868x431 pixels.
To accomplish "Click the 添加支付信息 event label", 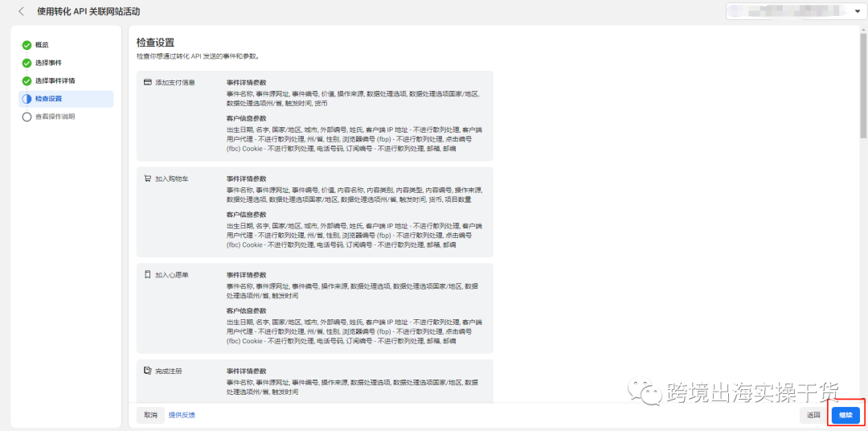I will (175, 83).
